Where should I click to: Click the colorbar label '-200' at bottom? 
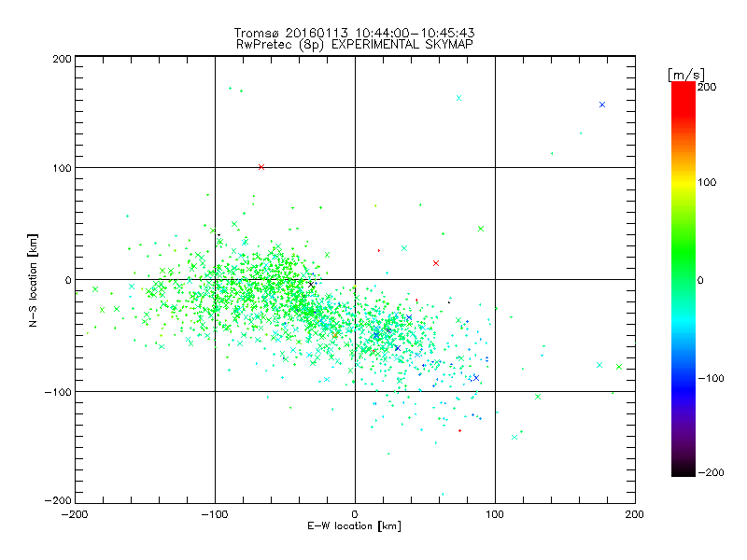tap(711, 472)
